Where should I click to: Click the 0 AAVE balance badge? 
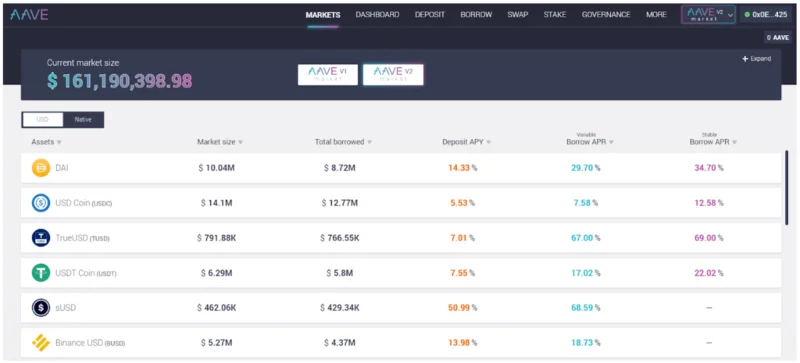[x=778, y=38]
